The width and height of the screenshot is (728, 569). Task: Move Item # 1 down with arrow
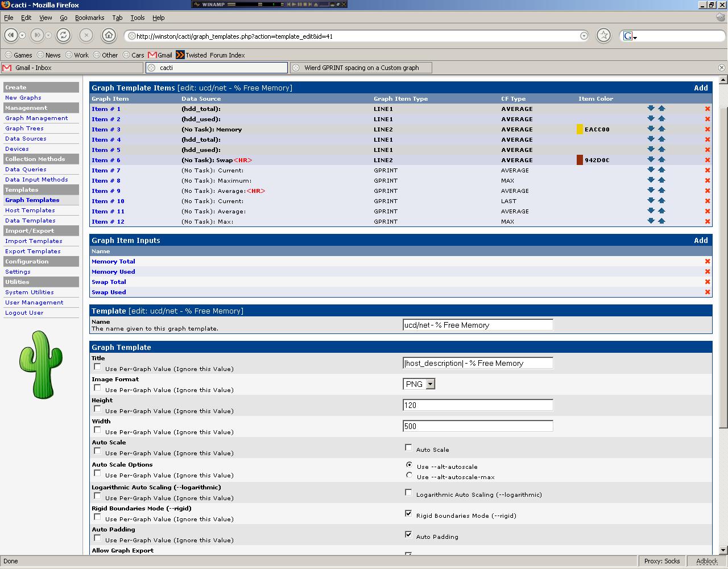pyautogui.click(x=651, y=108)
